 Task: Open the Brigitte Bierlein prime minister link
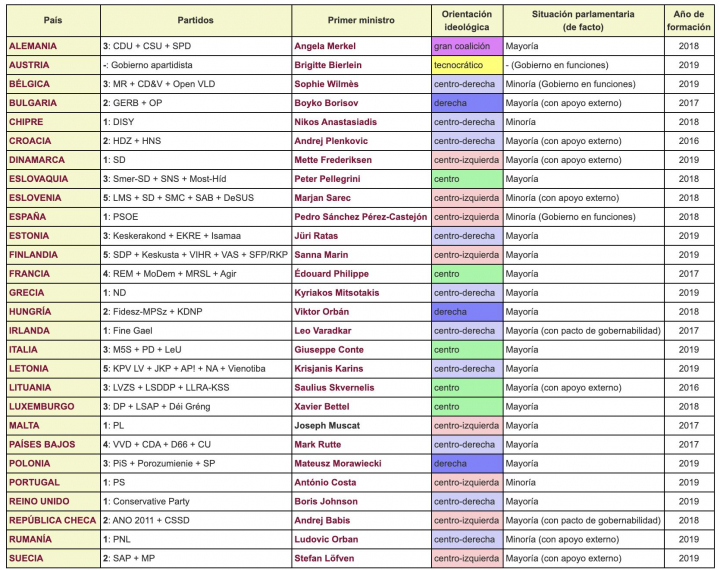[x=330, y=65]
